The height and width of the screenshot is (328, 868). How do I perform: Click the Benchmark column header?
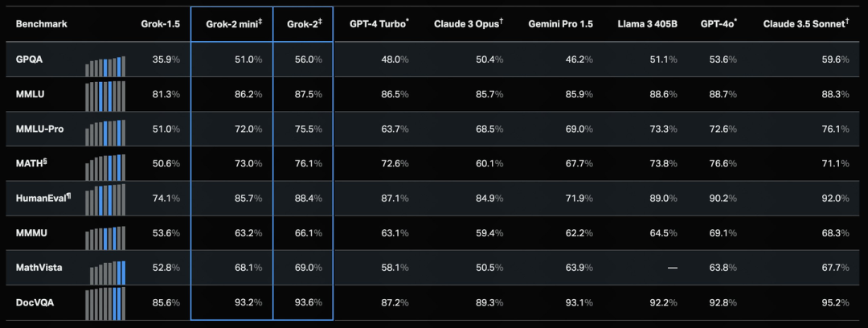(42, 24)
